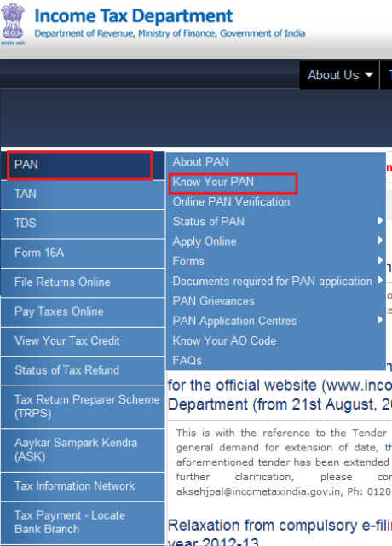
Task: Open Aaykar Sampark Kendra (ASK)
Action: point(83,450)
